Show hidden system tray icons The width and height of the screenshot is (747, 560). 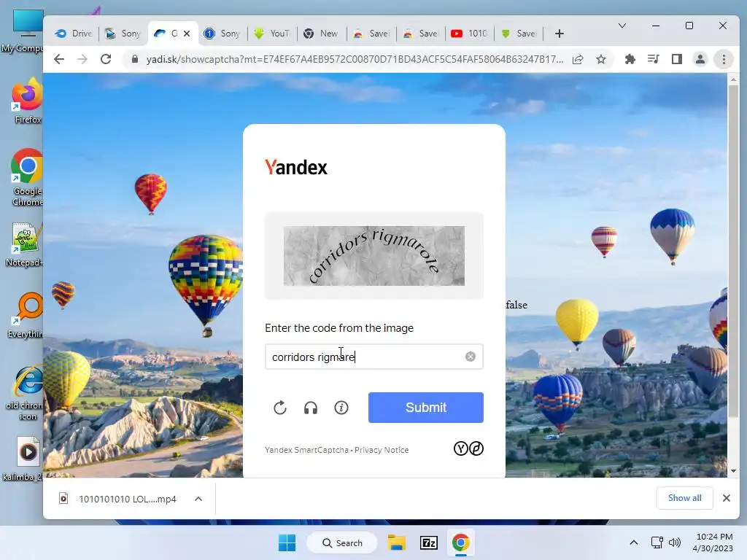pyautogui.click(x=634, y=542)
